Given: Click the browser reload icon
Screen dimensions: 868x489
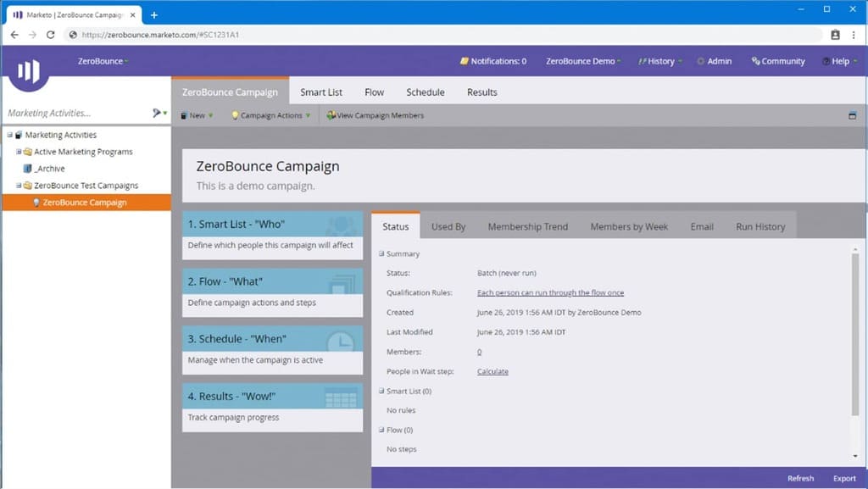Looking at the screenshot, I should tap(50, 34).
